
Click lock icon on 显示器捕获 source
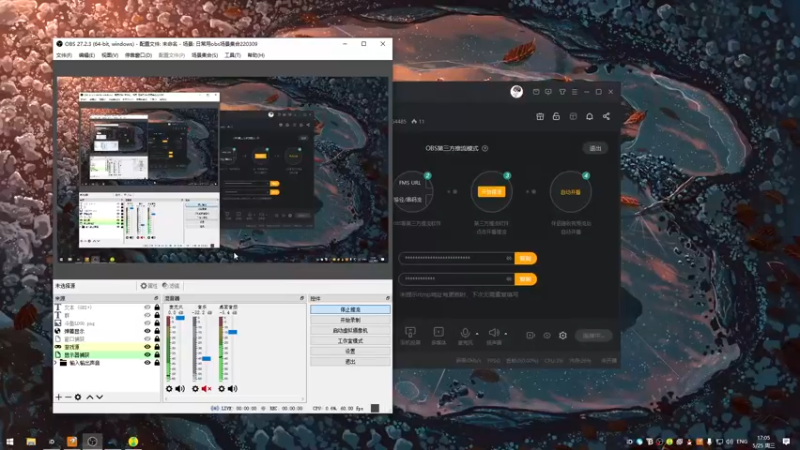pos(157,355)
